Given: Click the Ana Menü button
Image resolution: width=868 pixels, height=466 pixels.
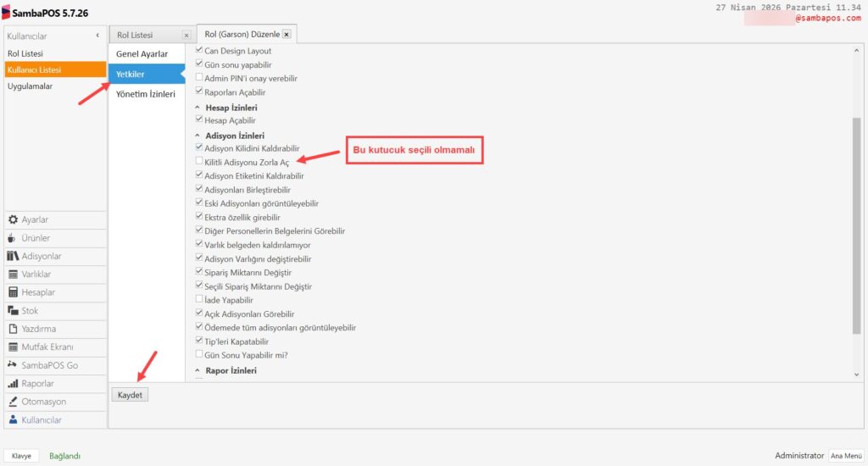Looking at the screenshot, I should 846,456.
